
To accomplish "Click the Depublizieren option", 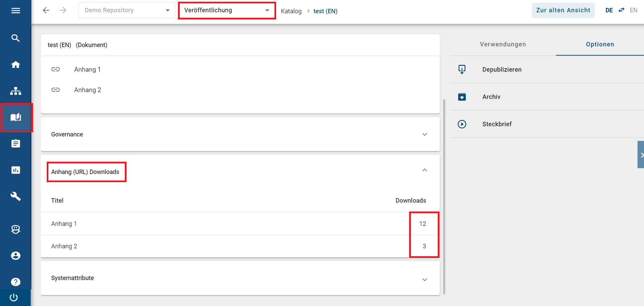I will click(x=501, y=70).
